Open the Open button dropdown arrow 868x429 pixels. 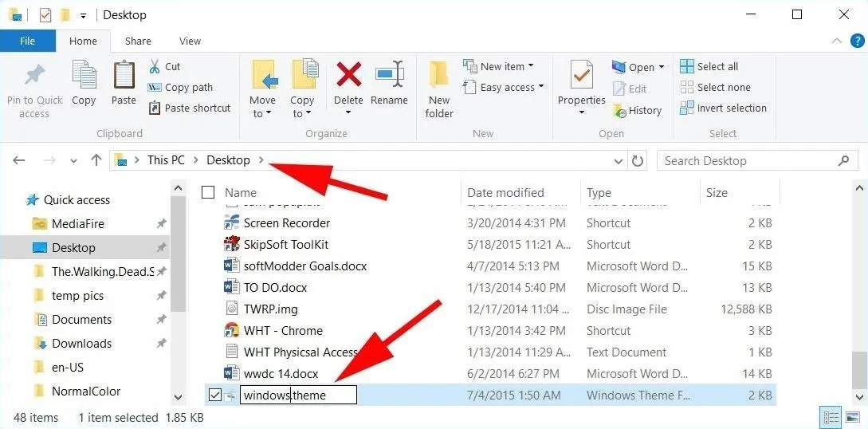(661, 68)
